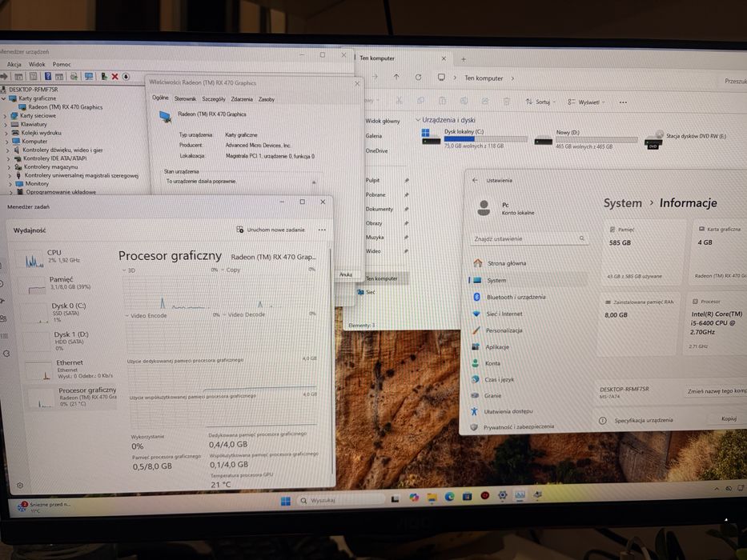Viewport: 747px width, 560px height.
Task: Click the back arrow in Settings window
Action: [475, 180]
